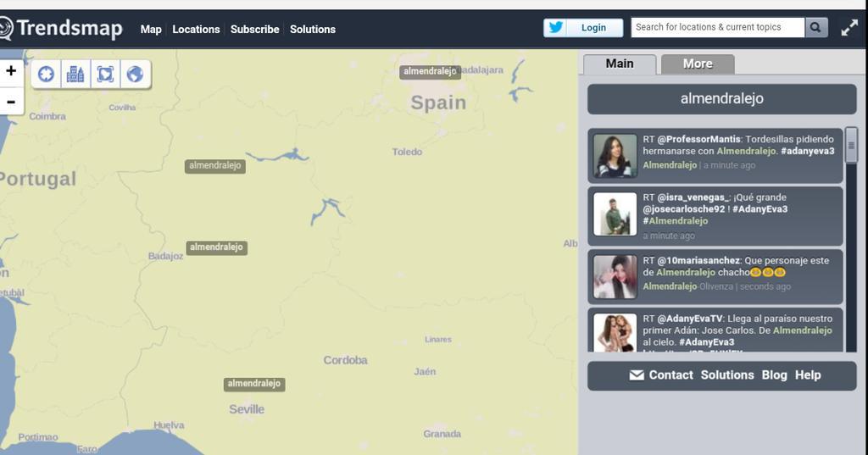This screenshot has height=455, width=868.
Task: Open the @AdanyEvaTV tweet avatar
Action: [615, 333]
